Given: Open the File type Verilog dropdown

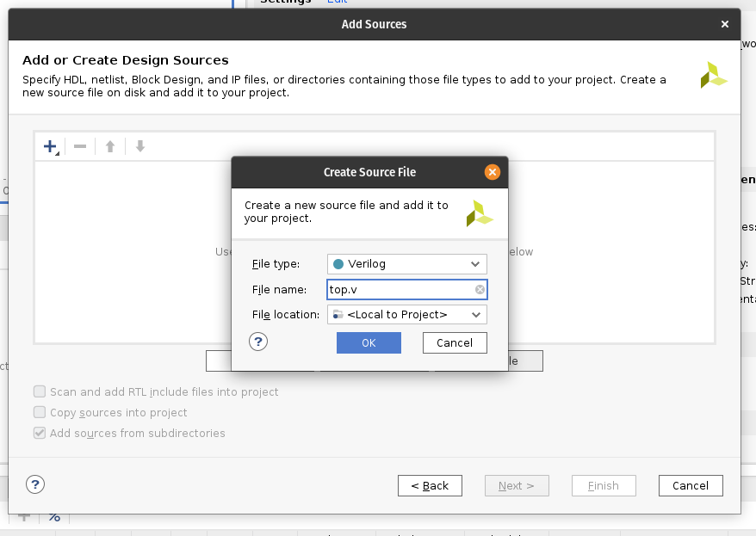Looking at the screenshot, I should coord(407,264).
